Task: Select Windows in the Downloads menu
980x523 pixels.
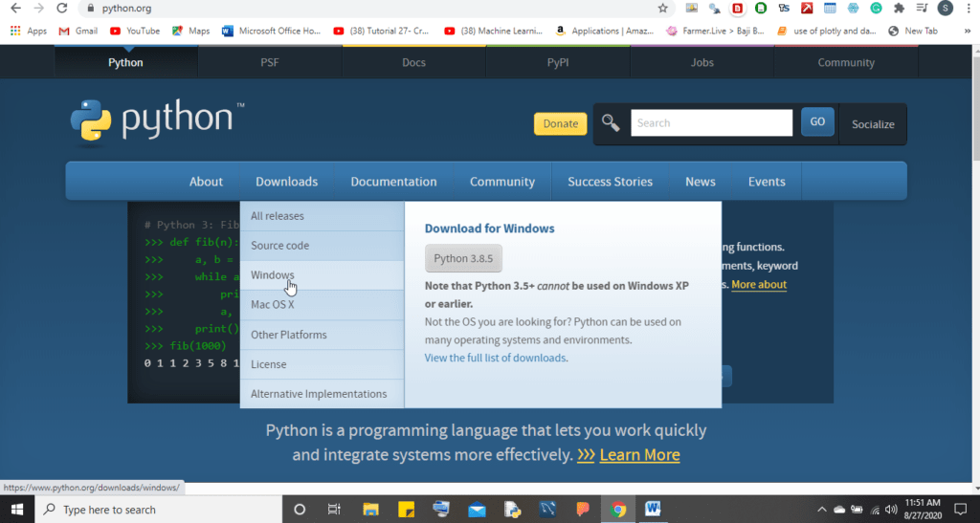Action: 322,275
